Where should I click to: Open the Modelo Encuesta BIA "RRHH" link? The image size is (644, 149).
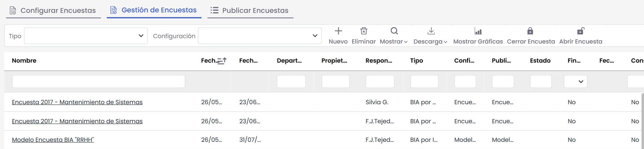53,140
